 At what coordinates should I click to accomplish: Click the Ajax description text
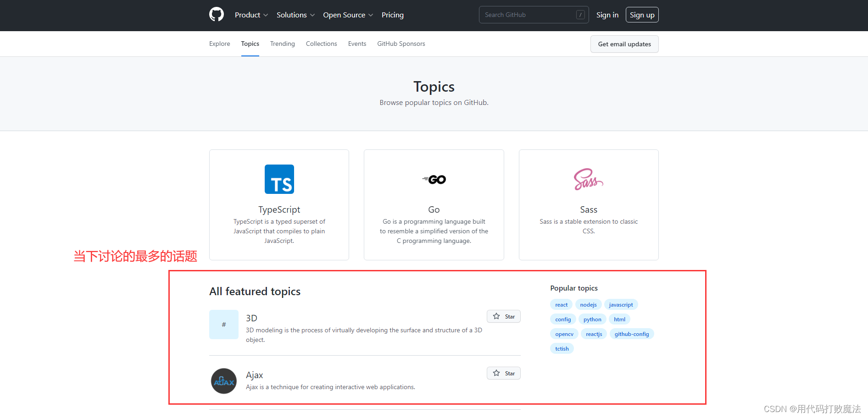tap(330, 387)
